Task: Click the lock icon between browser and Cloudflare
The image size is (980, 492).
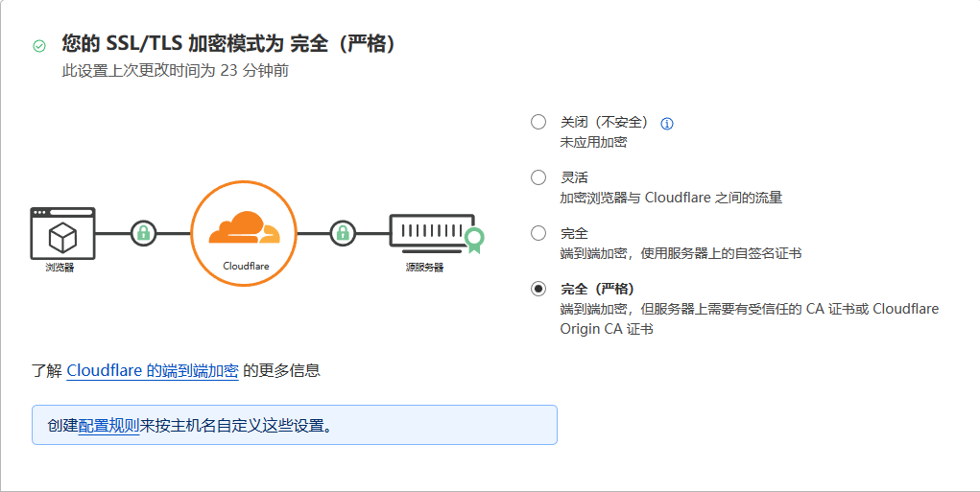Action: [144, 233]
